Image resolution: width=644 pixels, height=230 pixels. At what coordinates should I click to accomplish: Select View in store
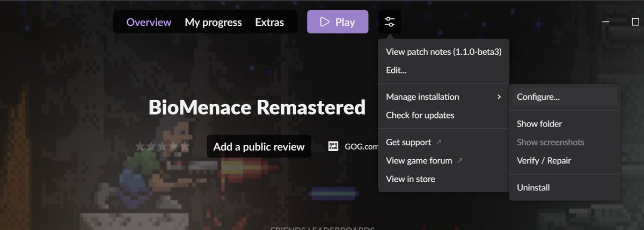[443, 179]
